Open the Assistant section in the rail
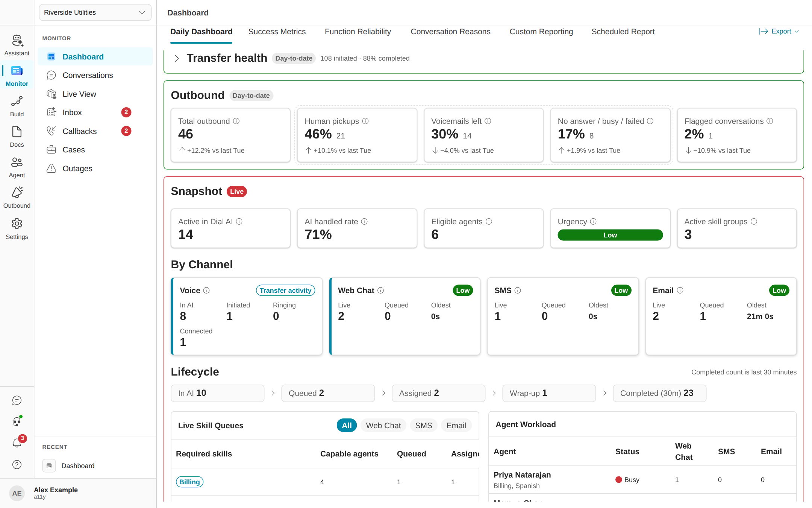This screenshot has width=812, height=508. (x=17, y=46)
